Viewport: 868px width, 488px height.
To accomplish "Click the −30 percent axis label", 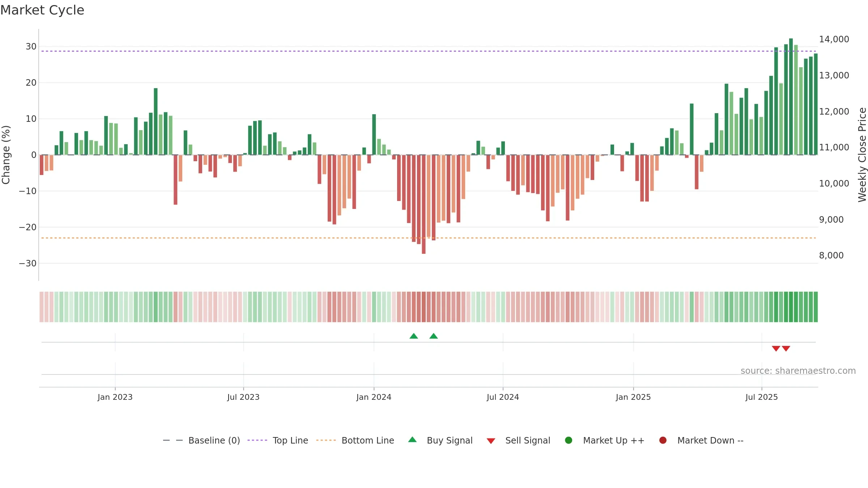I will point(28,264).
